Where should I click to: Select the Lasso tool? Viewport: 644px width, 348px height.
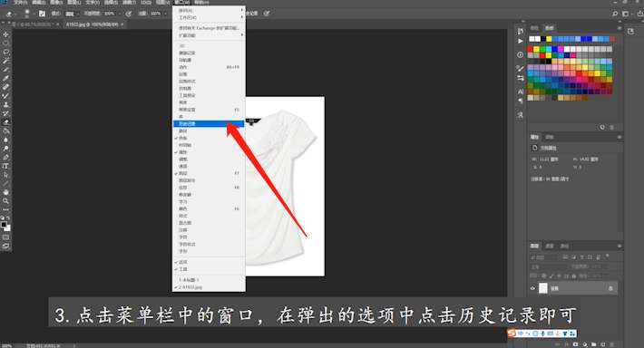(x=5, y=53)
